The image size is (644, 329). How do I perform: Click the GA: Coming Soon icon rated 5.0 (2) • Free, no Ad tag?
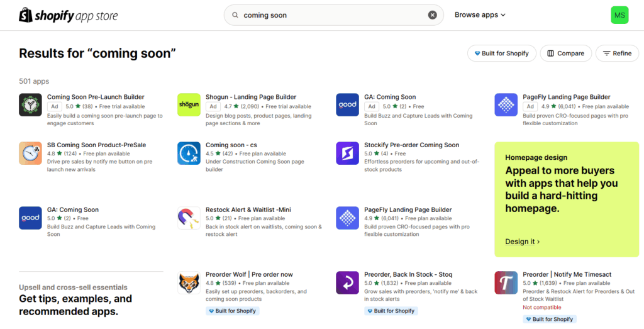30,218
